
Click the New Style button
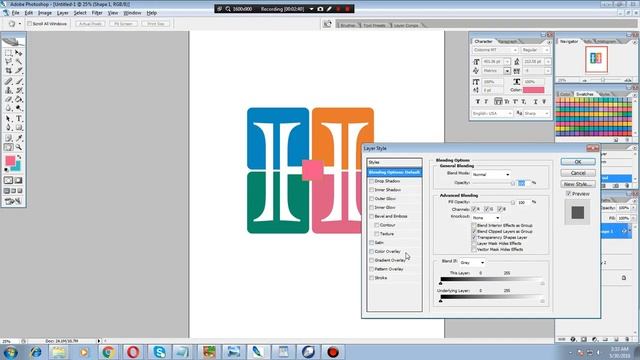[578, 184]
